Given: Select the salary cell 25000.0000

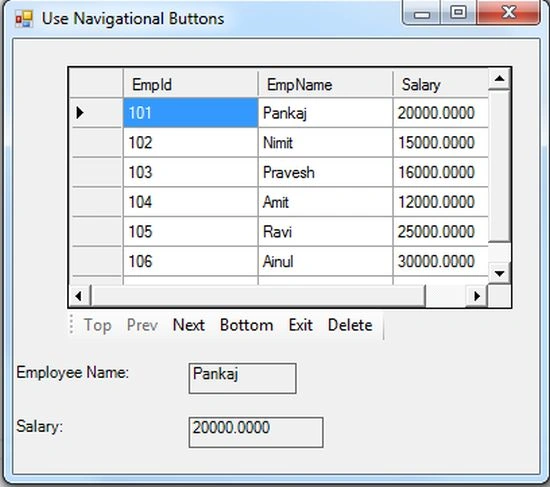Looking at the screenshot, I should click(x=441, y=232).
